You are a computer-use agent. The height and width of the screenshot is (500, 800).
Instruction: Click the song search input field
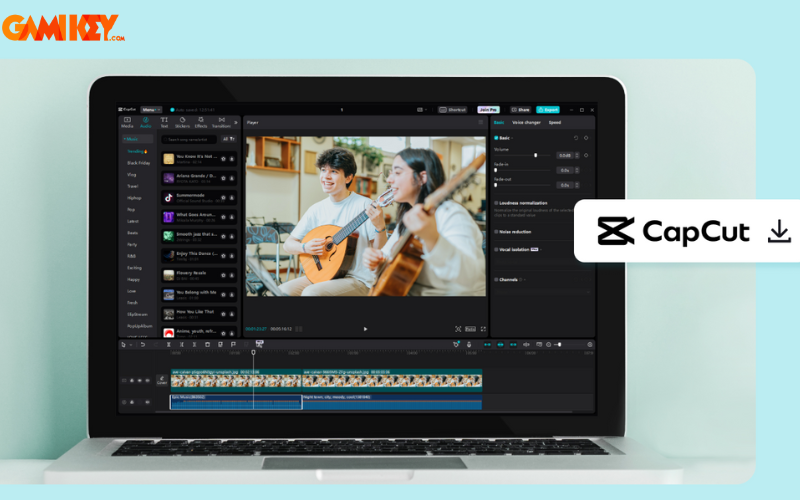click(x=189, y=139)
